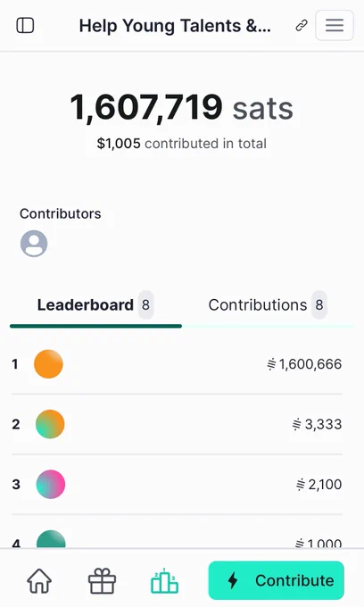Click the 2,100 sats leaderboard entry
The image size is (364, 607).
tap(178, 485)
